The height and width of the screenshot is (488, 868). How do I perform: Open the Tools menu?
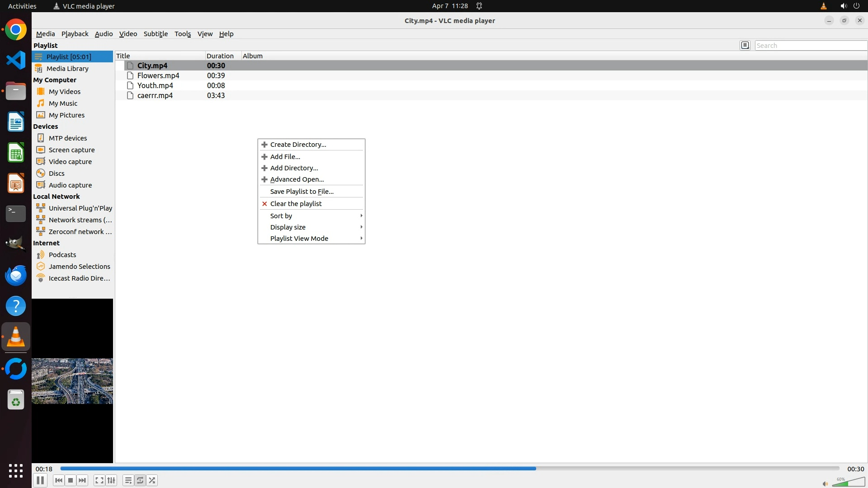coord(183,34)
